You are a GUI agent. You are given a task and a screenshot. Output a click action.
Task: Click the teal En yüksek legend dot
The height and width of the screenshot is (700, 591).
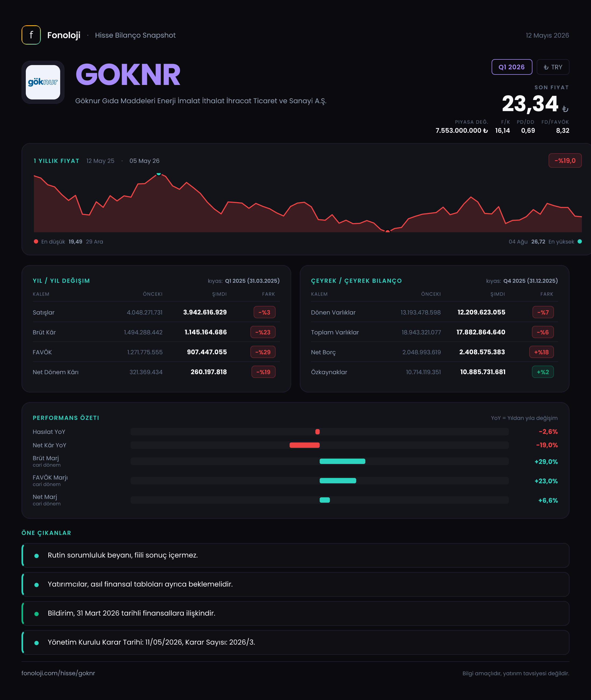(x=580, y=241)
